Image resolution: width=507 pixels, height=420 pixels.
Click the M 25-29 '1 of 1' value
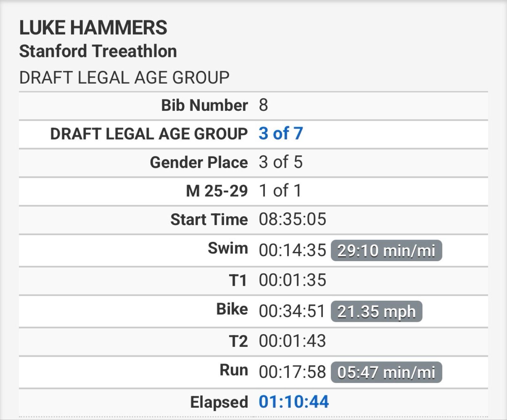click(280, 191)
